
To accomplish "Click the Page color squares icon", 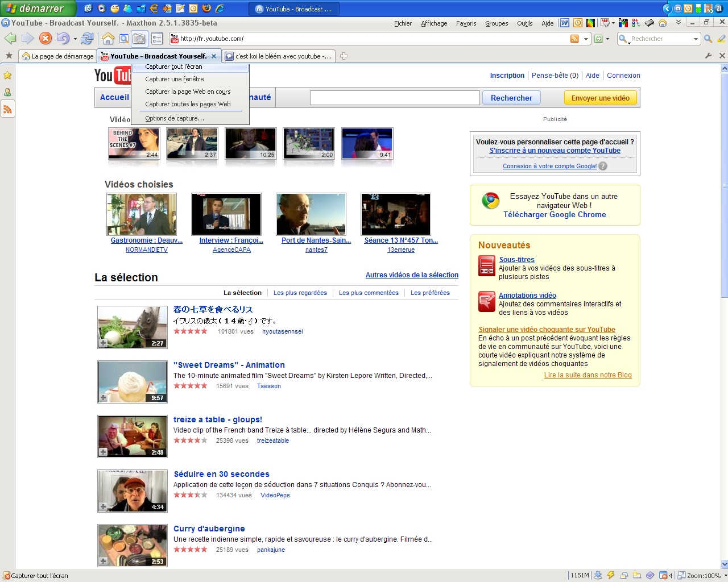I will [x=623, y=23].
